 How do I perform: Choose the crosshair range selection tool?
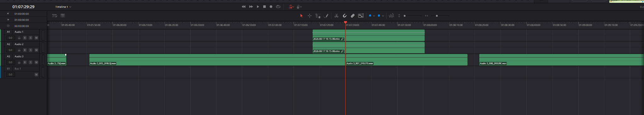pos(309,16)
